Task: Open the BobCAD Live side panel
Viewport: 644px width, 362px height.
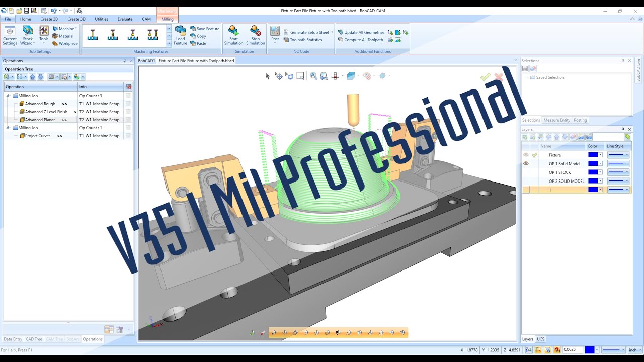Action: (x=638, y=70)
